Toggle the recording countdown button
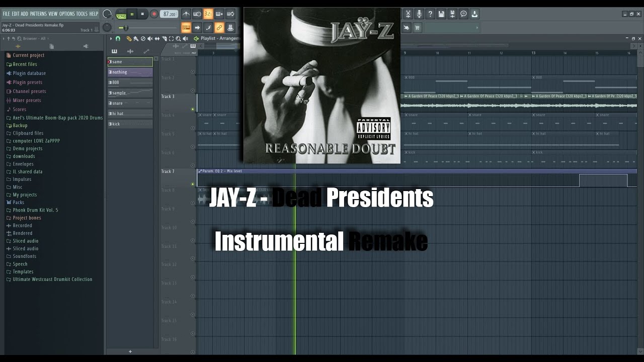This screenshot has height=362, width=644. (208, 14)
